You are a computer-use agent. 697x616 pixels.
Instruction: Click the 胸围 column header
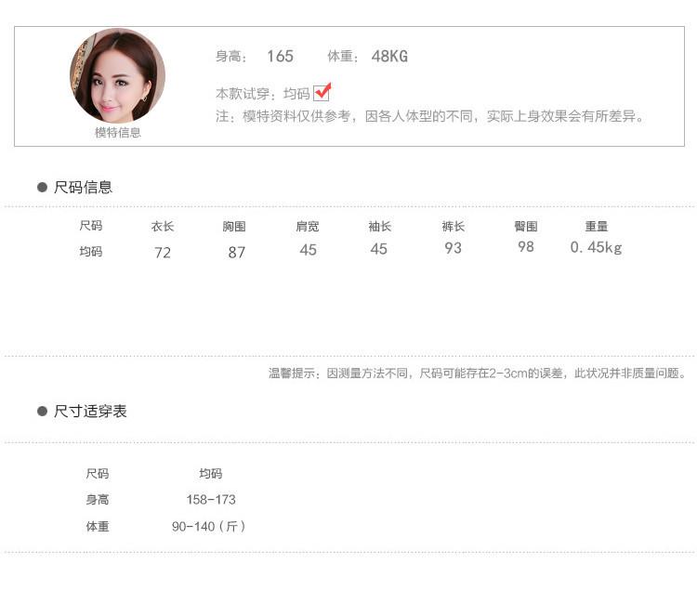[x=234, y=226]
